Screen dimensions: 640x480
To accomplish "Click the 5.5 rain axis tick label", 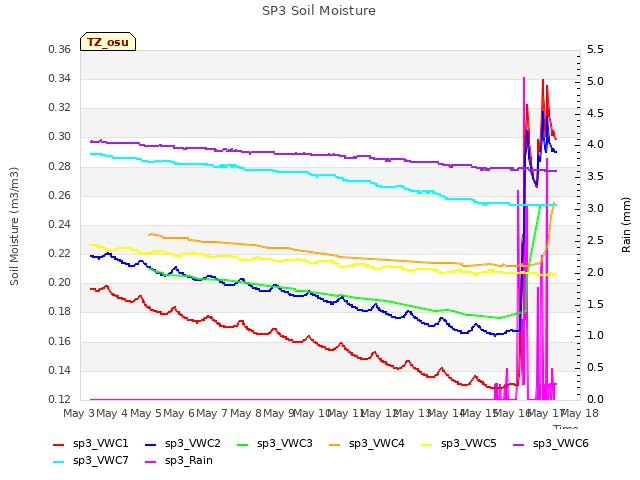I will (x=595, y=50).
